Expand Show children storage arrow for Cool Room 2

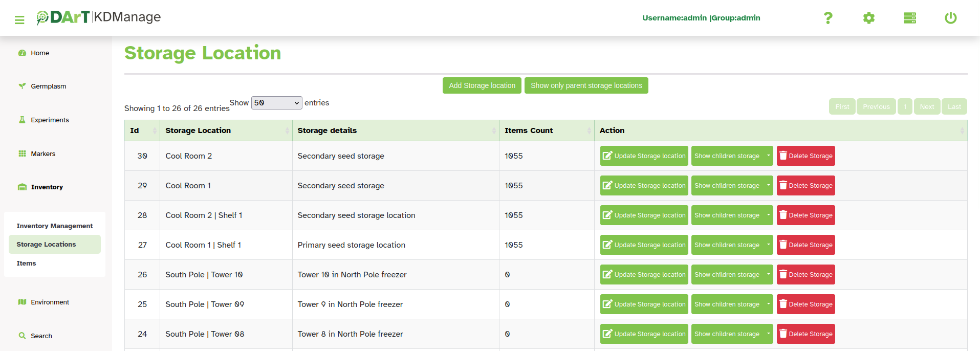click(x=768, y=156)
